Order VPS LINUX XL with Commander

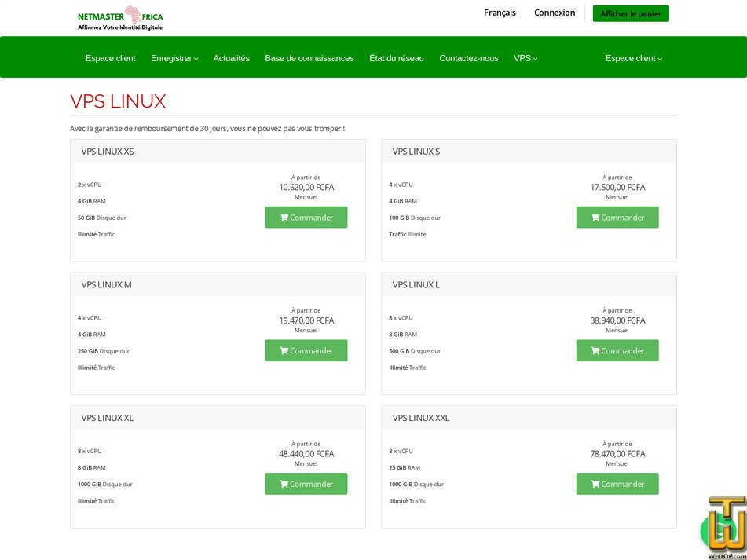coord(306,485)
